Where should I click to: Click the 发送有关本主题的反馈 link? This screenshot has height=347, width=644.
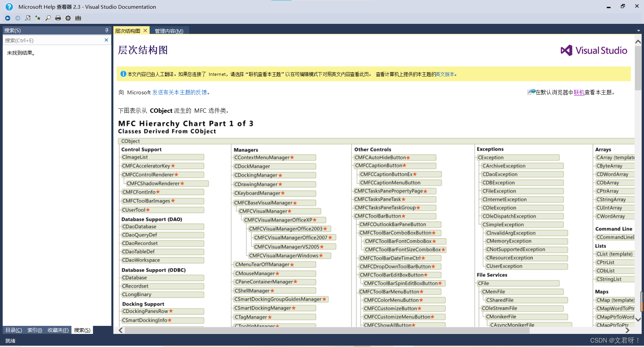tap(179, 92)
